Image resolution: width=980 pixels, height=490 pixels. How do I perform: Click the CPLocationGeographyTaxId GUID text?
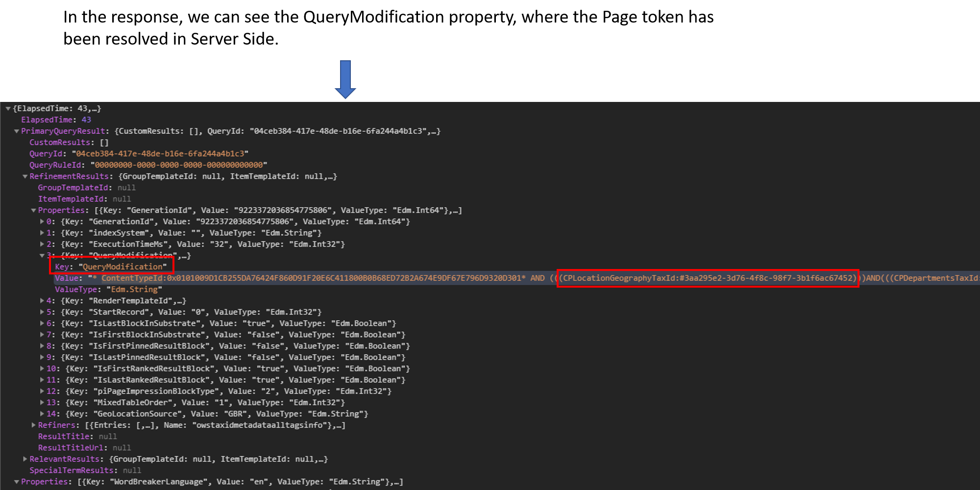click(x=708, y=278)
